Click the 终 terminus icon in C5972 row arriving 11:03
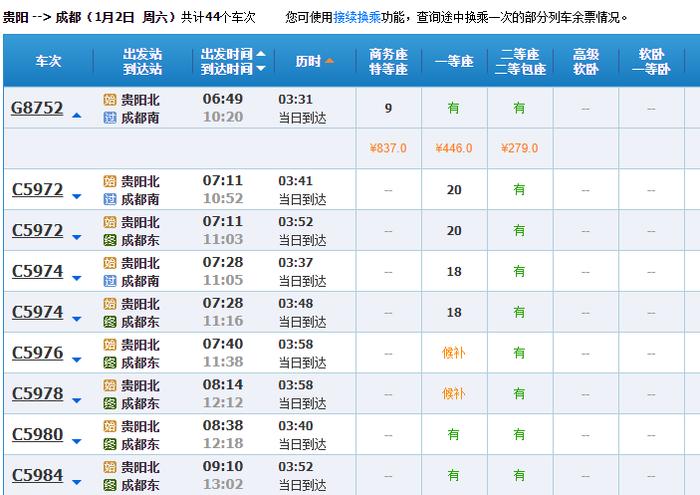Image resolution: width=700 pixels, height=495 pixels. (x=110, y=240)
